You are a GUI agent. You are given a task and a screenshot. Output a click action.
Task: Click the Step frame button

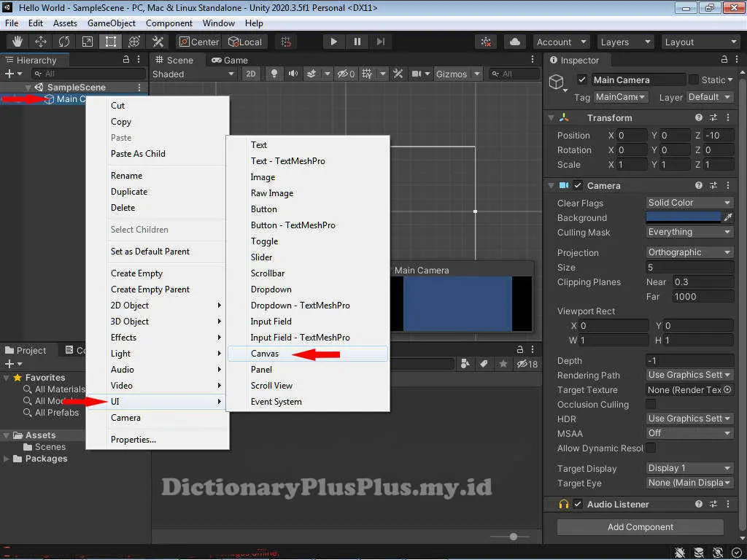coord(380,42)
